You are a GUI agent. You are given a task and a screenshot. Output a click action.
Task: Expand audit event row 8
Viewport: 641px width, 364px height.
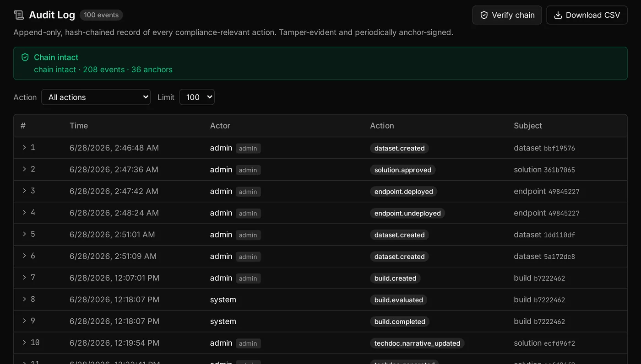25,299
